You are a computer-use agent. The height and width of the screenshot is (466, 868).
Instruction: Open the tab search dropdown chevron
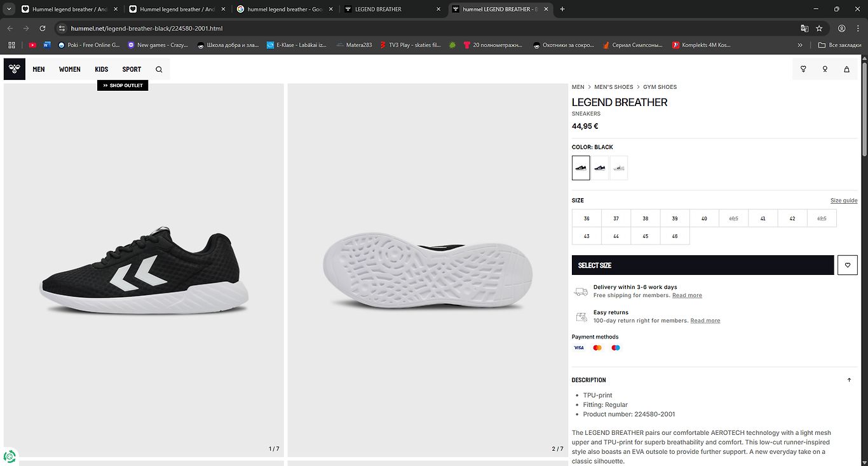[x=9, y=10]
